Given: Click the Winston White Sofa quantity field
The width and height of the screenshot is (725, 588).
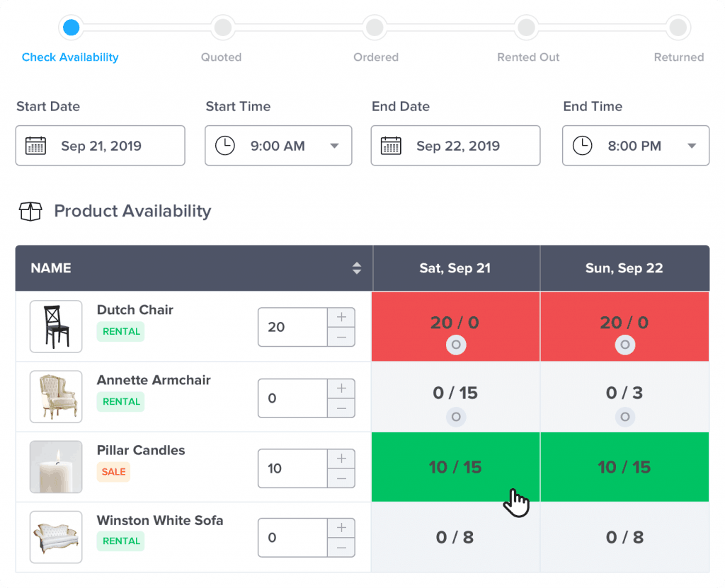Looking at the screenshot, I should click(x=292, y=538).
